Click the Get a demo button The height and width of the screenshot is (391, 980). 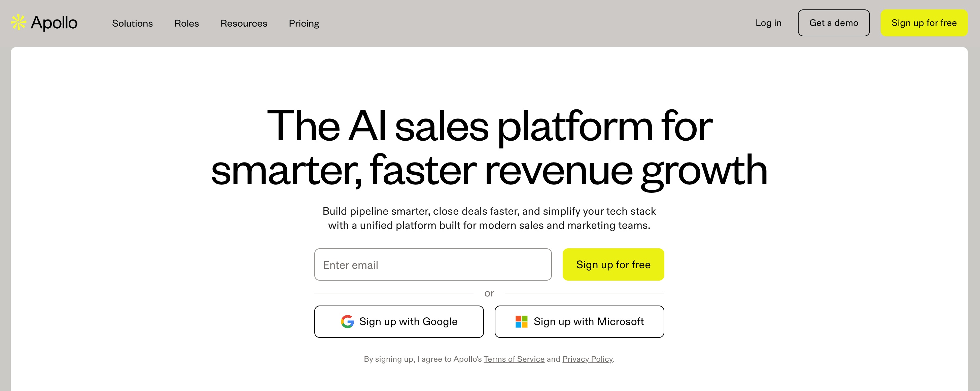pos(834,23)
